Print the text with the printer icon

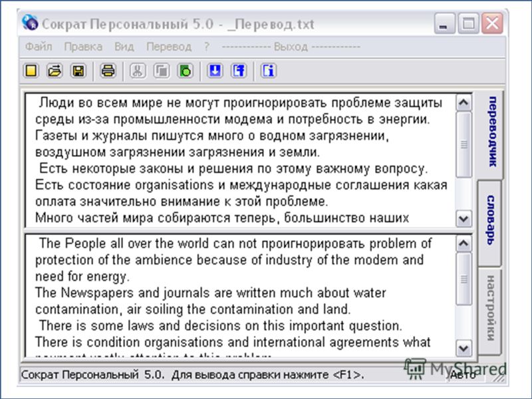[108, 71]
